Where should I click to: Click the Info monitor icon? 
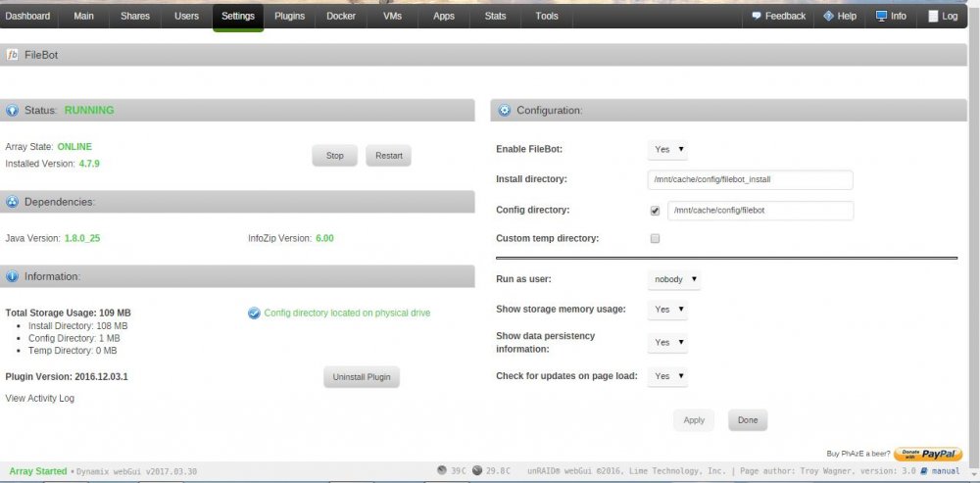(881, 16)
